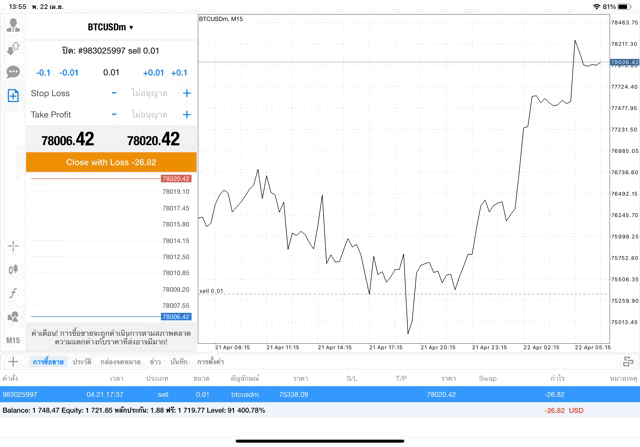Click the new order document icon
Viewport: 640px width, 447px height.
pyautogui.click(x=13, y=96)
